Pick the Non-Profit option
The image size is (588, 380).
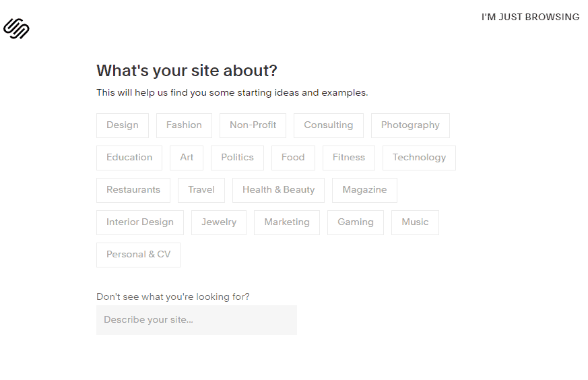[253, 125]
